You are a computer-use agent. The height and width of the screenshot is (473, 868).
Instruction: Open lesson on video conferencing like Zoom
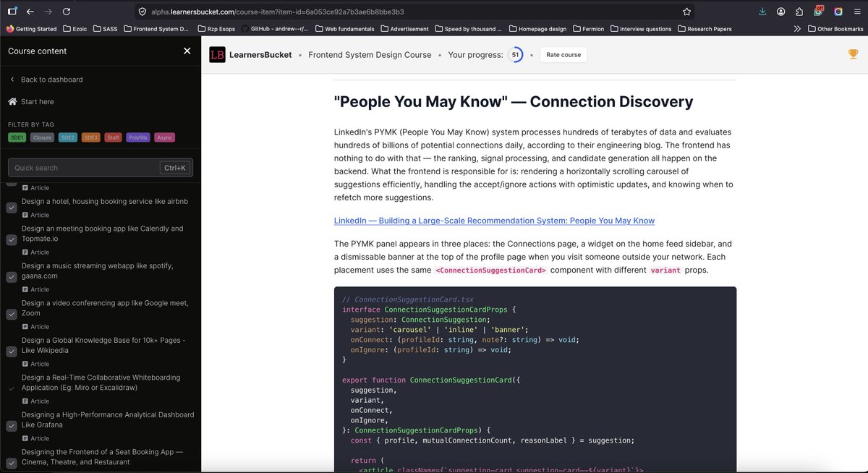105,308
